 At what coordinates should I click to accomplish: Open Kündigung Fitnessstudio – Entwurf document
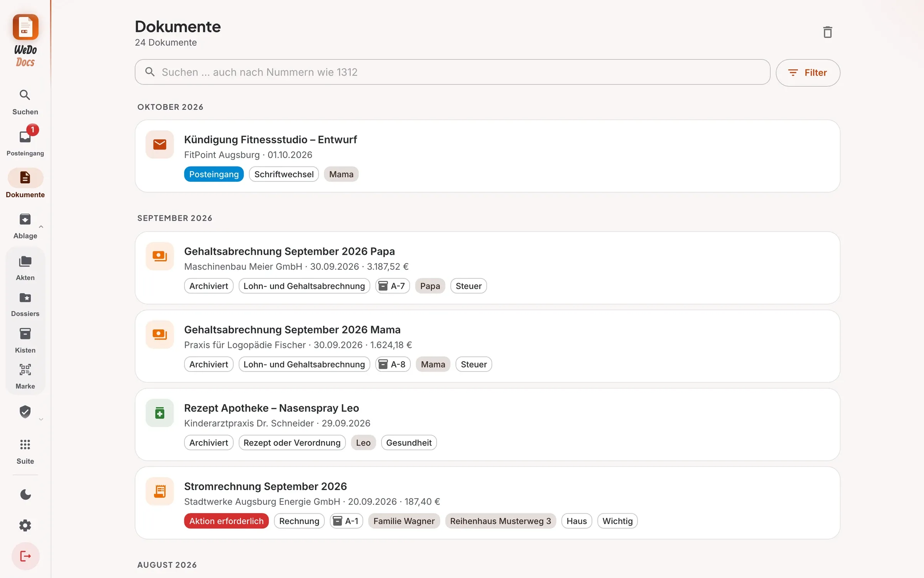coord(487,156)
